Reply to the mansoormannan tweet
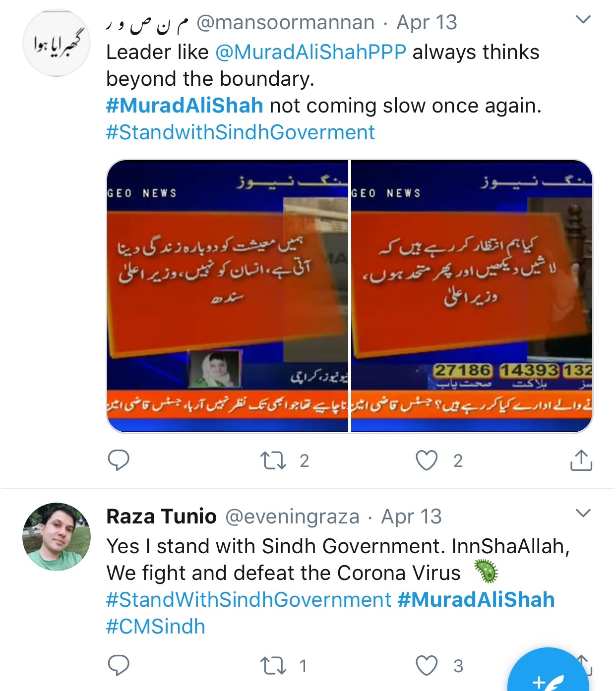616x691 pixels. tap(119, 461)
